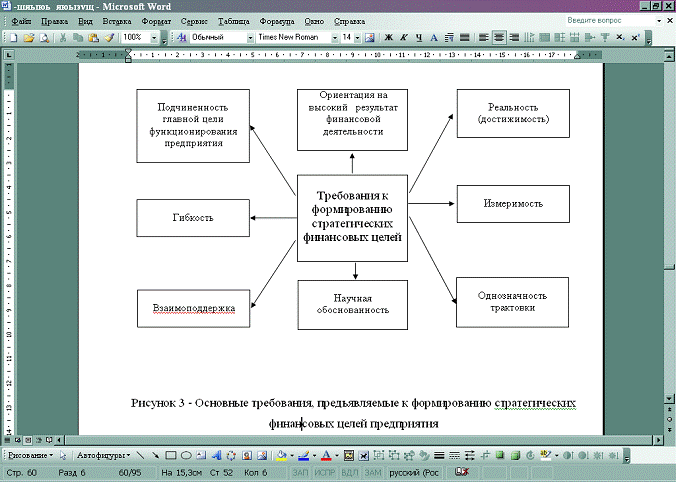Viewport: 676px width, 482px height.
Task: Toggle underline formatting (Ч)
Action: (419, 37)
